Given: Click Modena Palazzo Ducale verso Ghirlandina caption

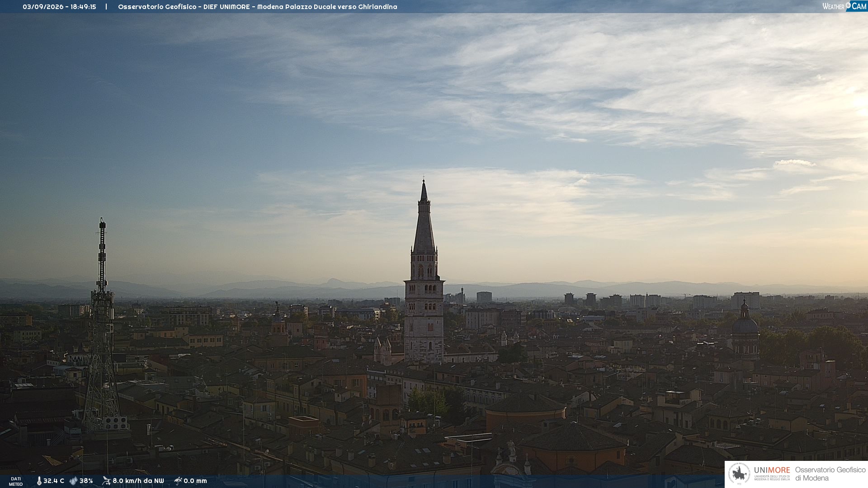Looking at the screenshot, I should (327, 7).
